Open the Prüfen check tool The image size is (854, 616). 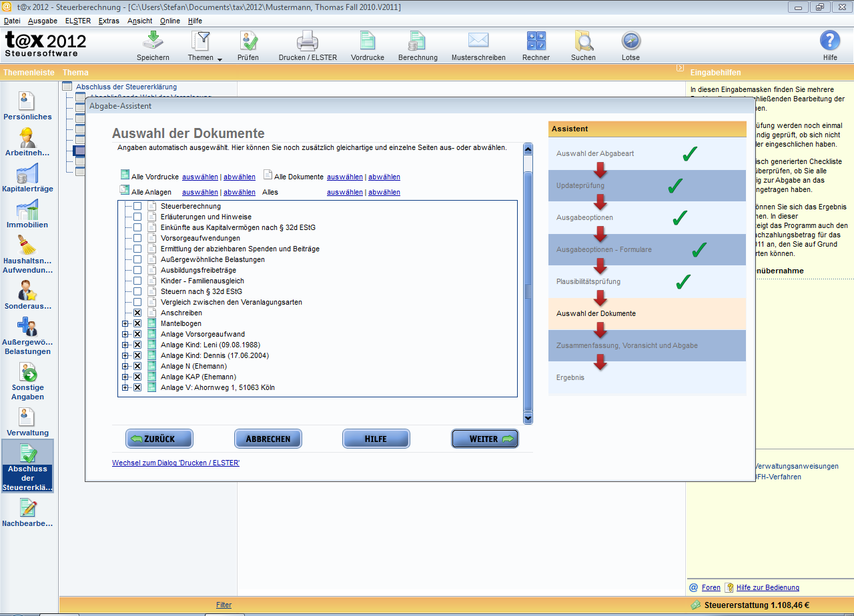point(248,41)
